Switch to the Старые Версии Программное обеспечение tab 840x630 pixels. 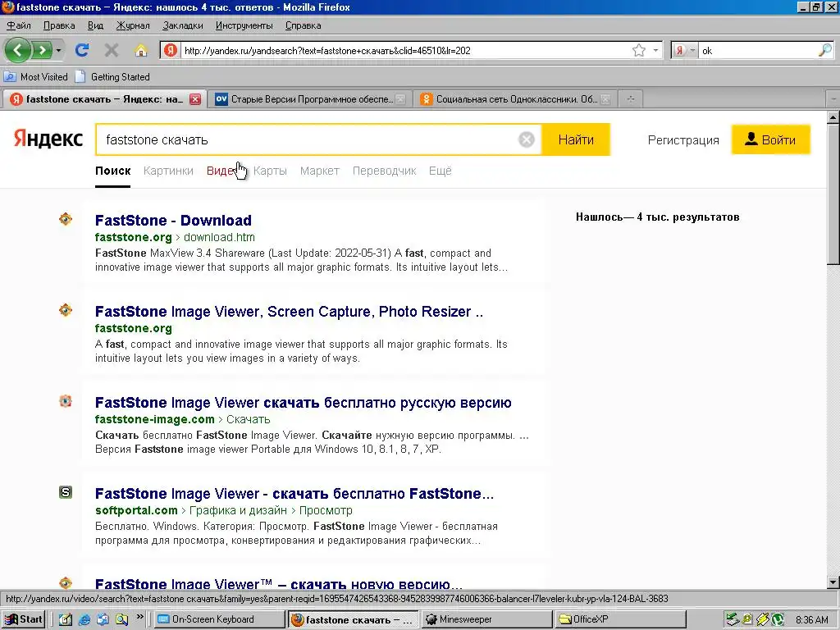[309, 99]
